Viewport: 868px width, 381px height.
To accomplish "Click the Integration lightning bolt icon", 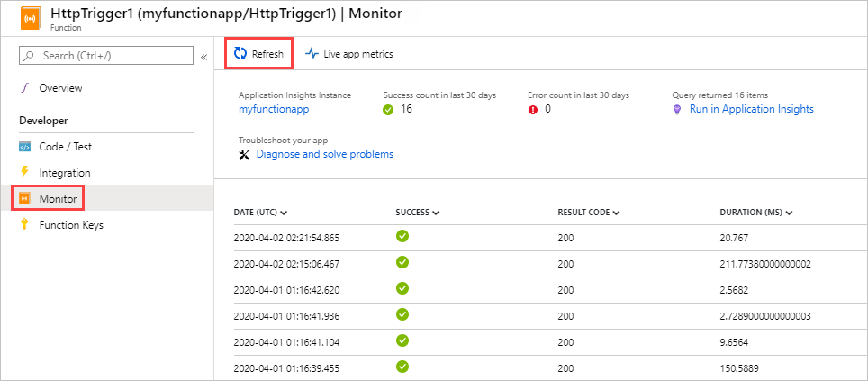I will click(x=23, y=173).
